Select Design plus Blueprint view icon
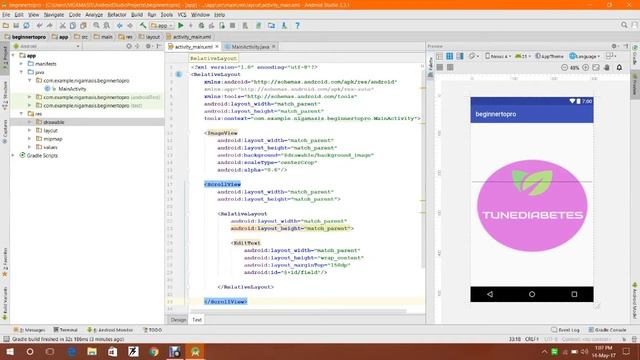Viewport: 640px width, 360px height. [460, 56]
